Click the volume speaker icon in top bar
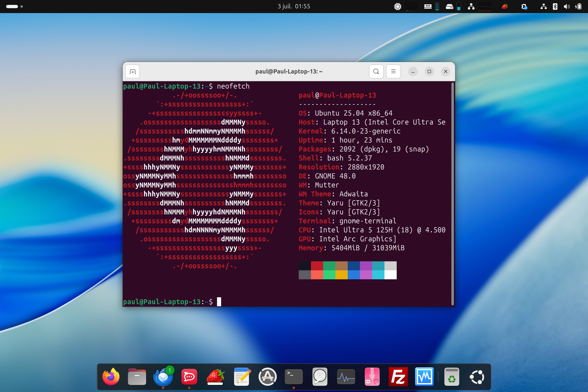This screenshot has width=588, height=392. (567, 7)
